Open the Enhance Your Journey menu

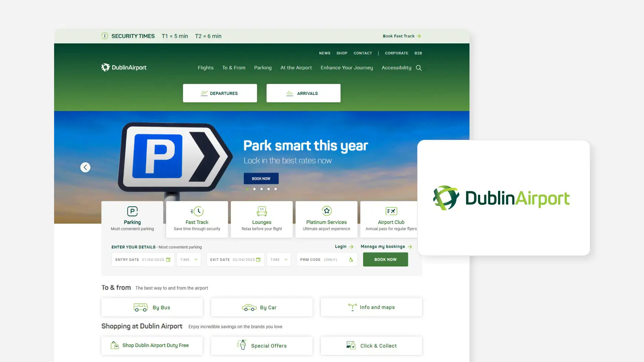tap(347, 68)
